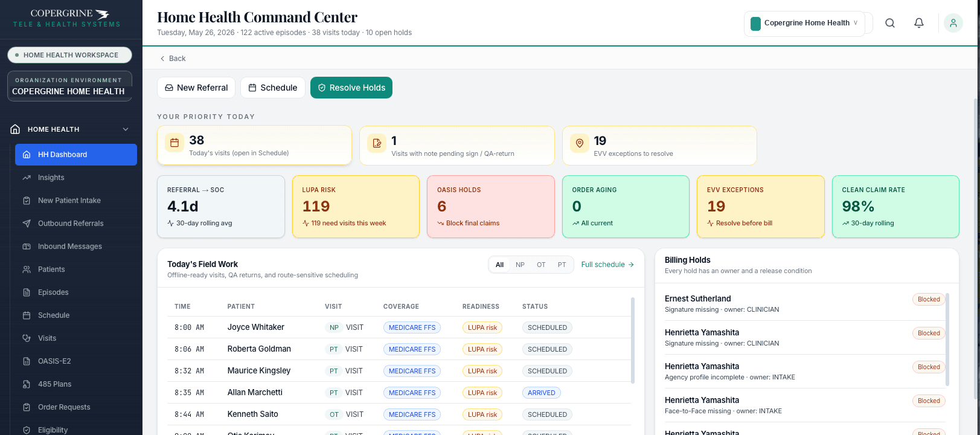Screen dimensions: 980x435
Task: Click the calendar icon on toolbar Schedule button
Action: pyautogui.click(x=252, y=88)
